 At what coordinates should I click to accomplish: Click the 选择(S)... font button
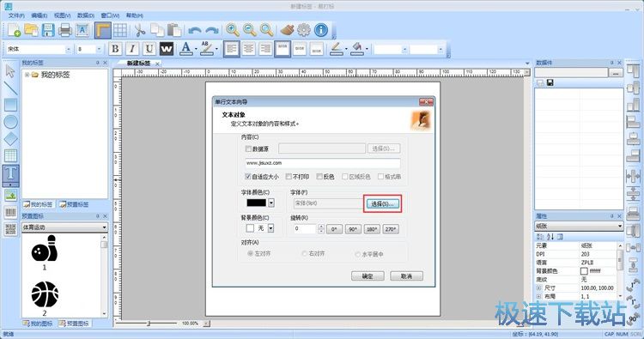[382, 204]
